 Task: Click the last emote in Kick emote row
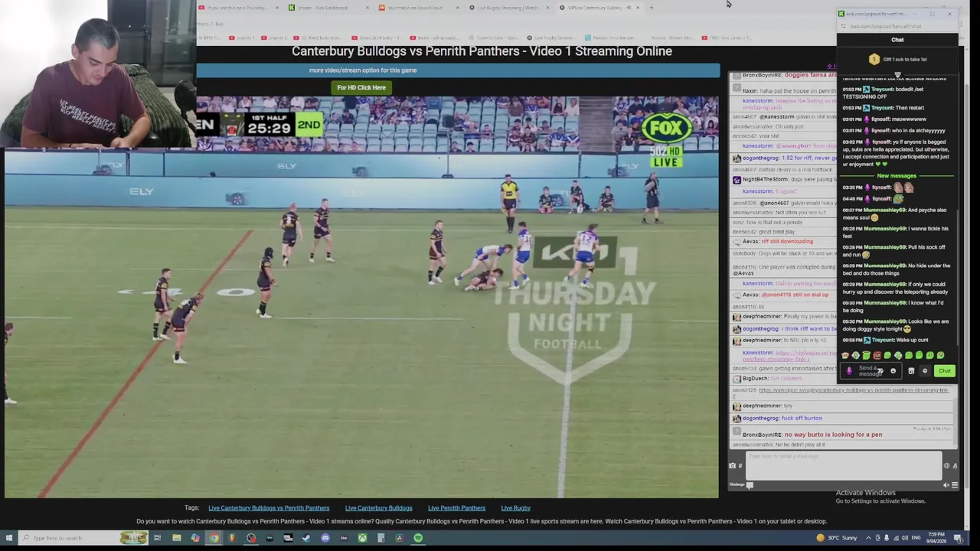940,355
